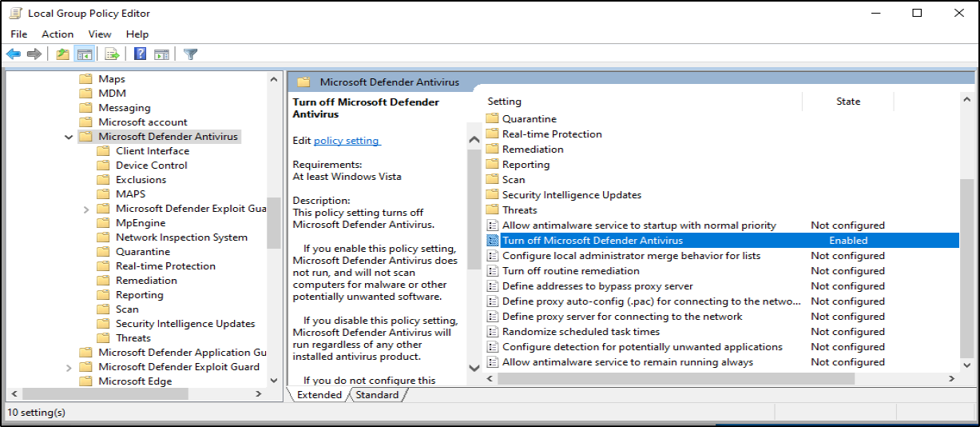Open the Help menu
This screenshot has height=427, width=980.
pyautogui.click(x=137, y=34)
